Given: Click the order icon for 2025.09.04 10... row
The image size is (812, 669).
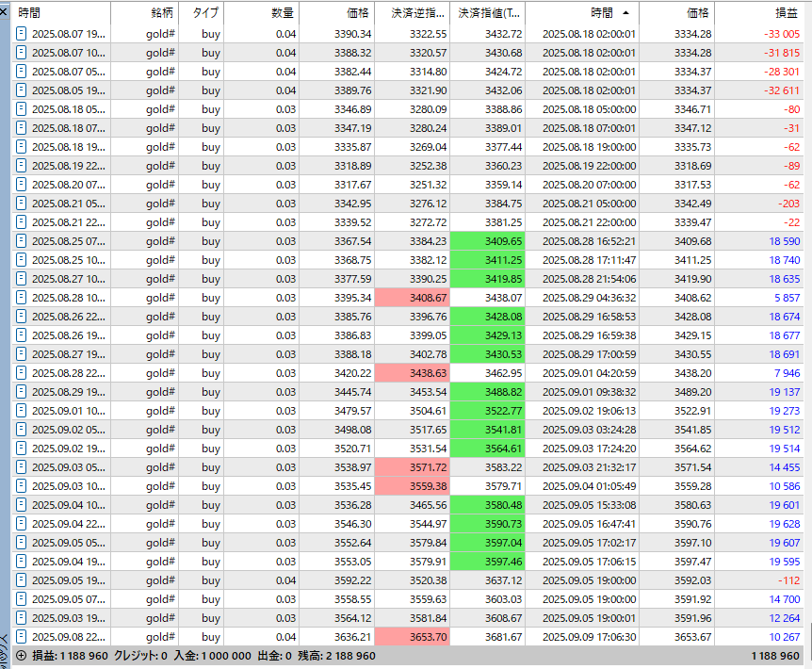Looking at the screenshot, I should click(x=22, y=505).
